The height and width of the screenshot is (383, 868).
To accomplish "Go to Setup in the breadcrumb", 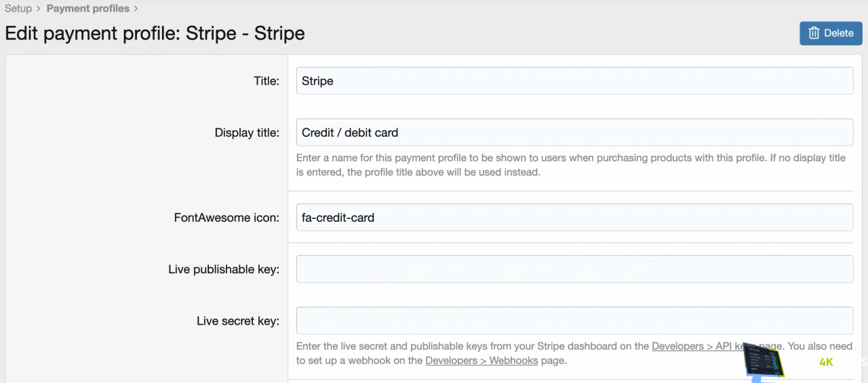I will (18, 9).
